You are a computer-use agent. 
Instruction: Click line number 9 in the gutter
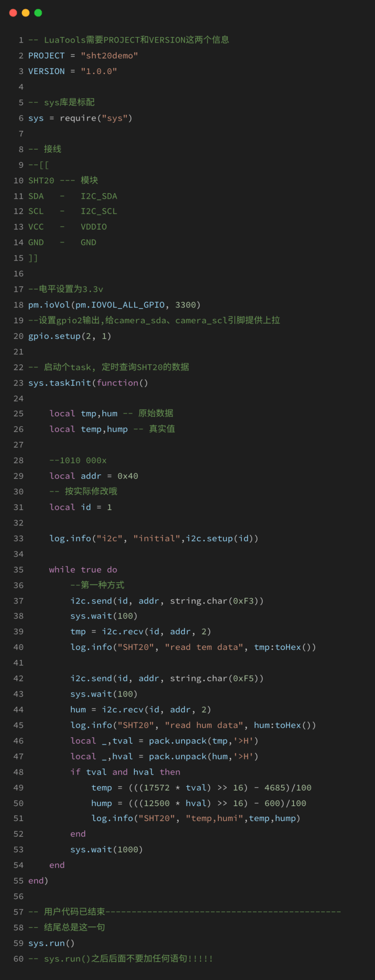click(x=21, y=165)
